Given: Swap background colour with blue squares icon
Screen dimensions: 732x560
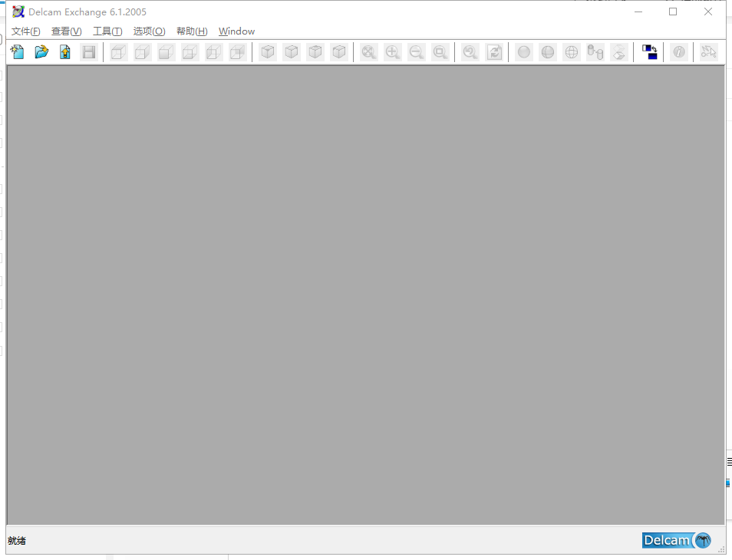Looking at the screenshot, I should pos(649,52).
